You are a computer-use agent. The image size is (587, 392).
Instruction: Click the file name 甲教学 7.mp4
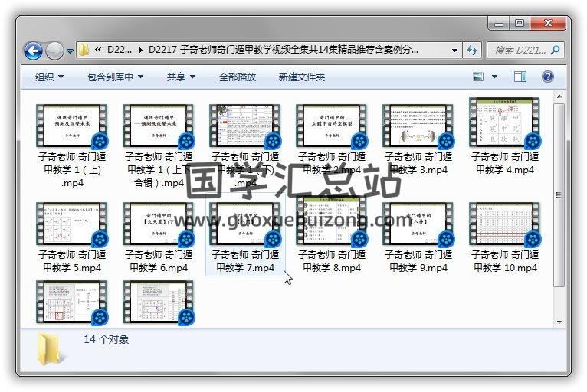(245, 261)
